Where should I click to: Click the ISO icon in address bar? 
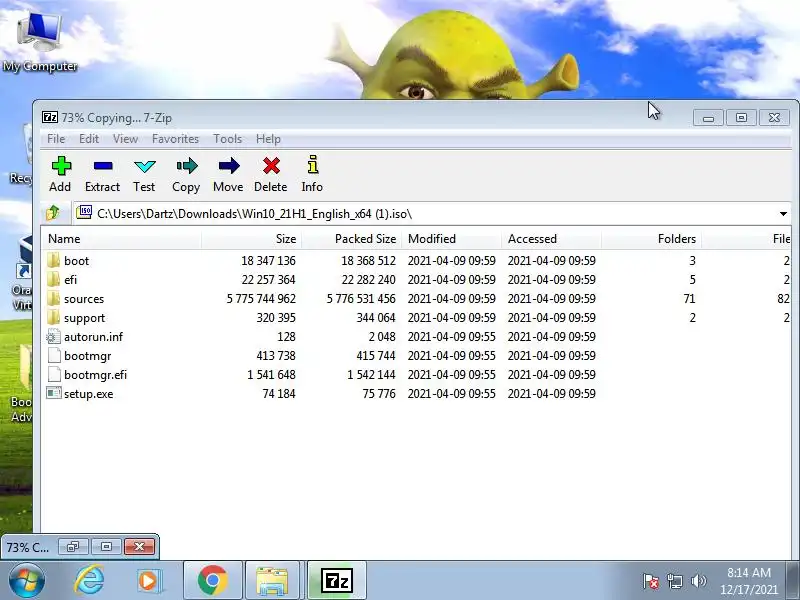click(84, 212)
